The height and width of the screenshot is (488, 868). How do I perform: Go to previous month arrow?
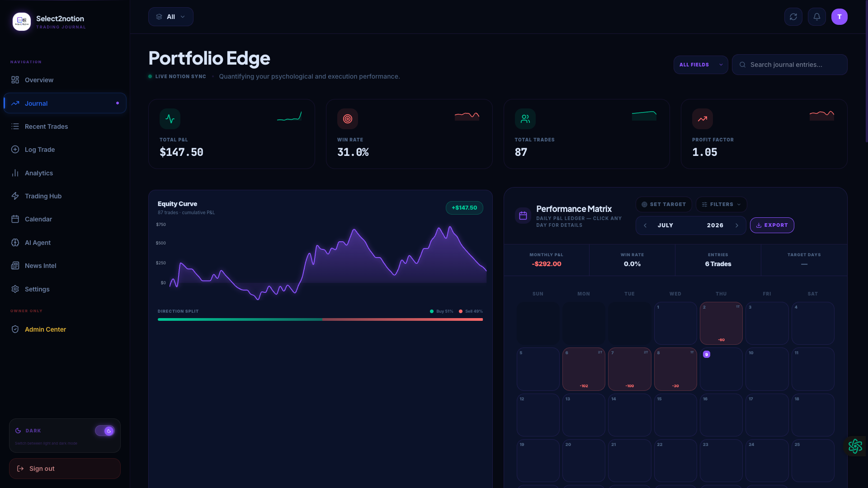[645, 225]
